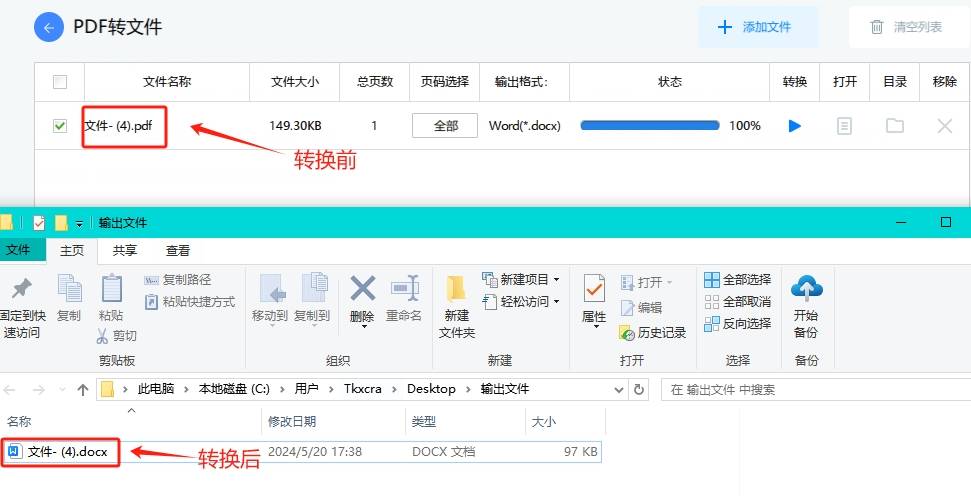
Task: Open output folder icon in table row
Action: pos(894,126)
